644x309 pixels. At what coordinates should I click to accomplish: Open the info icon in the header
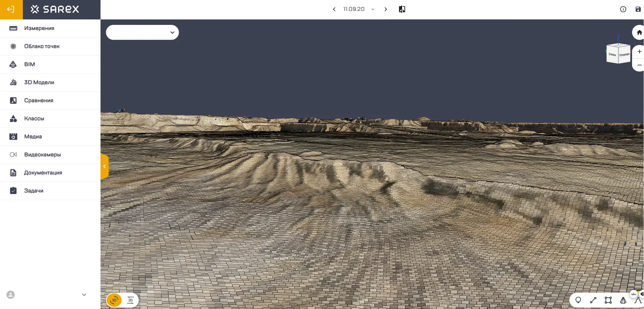click(623, 9)
